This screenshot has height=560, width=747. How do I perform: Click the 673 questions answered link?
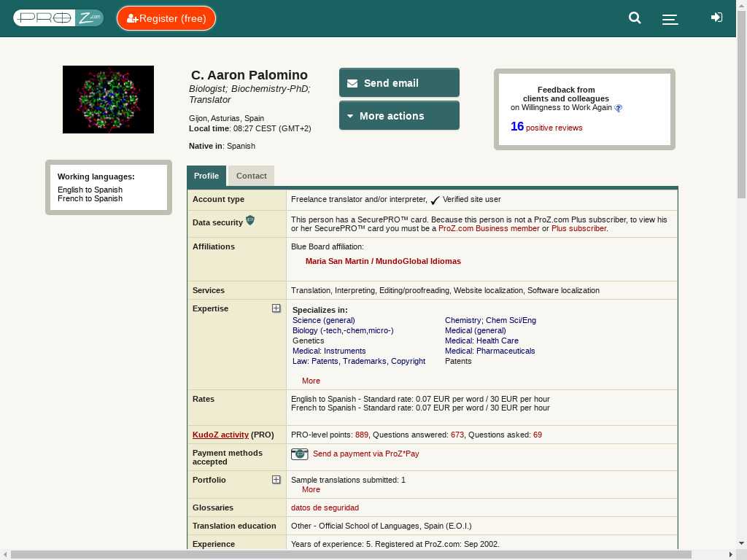pyautogui.click(x=457, y=435)
